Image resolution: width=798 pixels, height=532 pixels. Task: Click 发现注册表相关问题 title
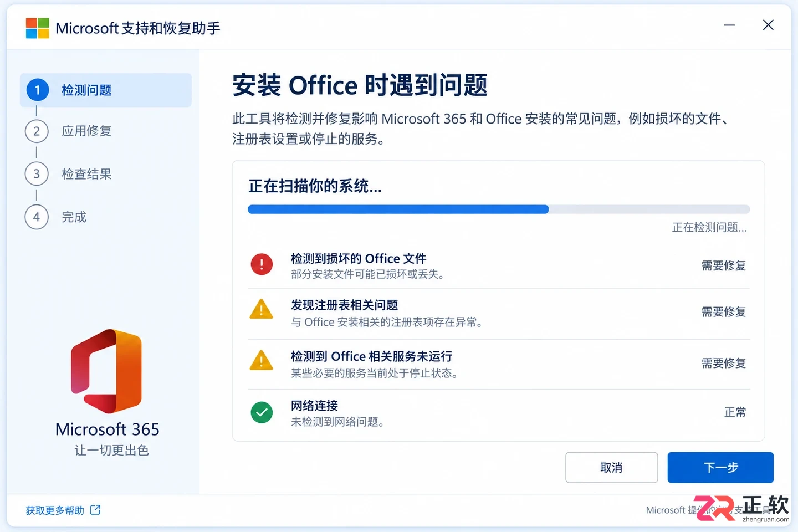345,305
